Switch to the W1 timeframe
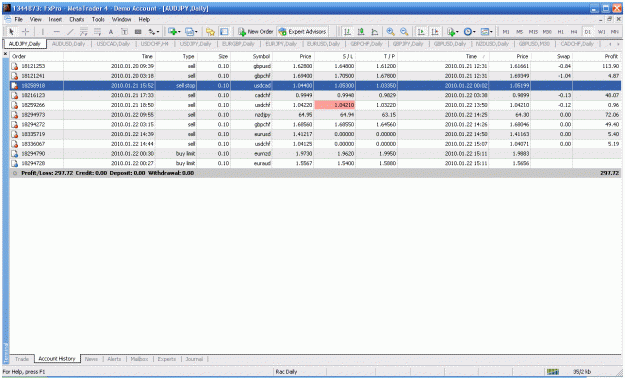 [601, 32]
